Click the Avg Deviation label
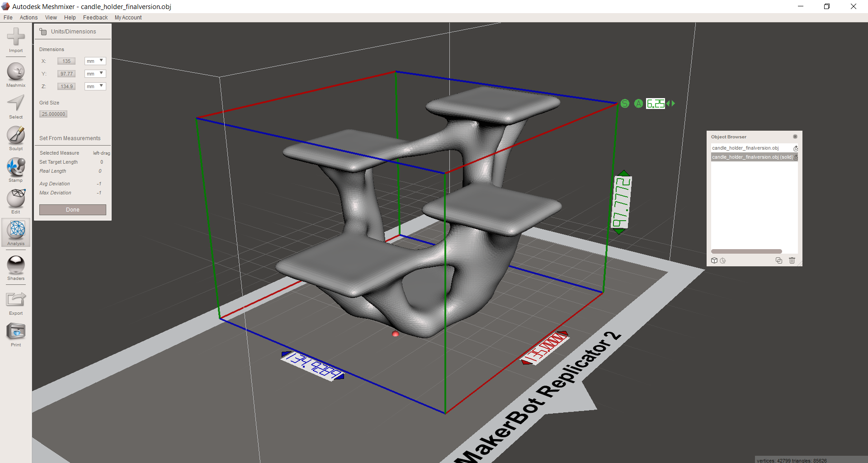The width and height of the screenshot is (868, 463). point(55,184)
